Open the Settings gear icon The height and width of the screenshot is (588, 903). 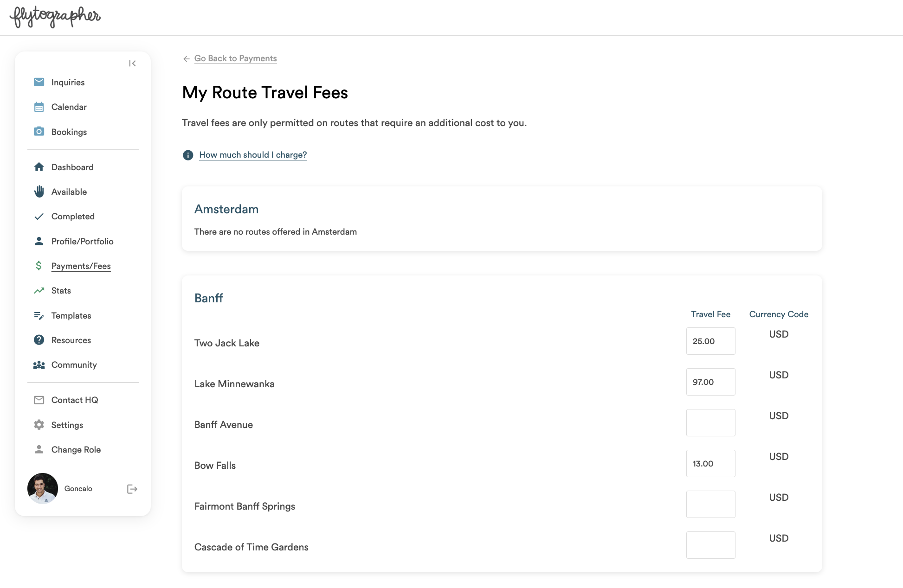tap(39, 425)
